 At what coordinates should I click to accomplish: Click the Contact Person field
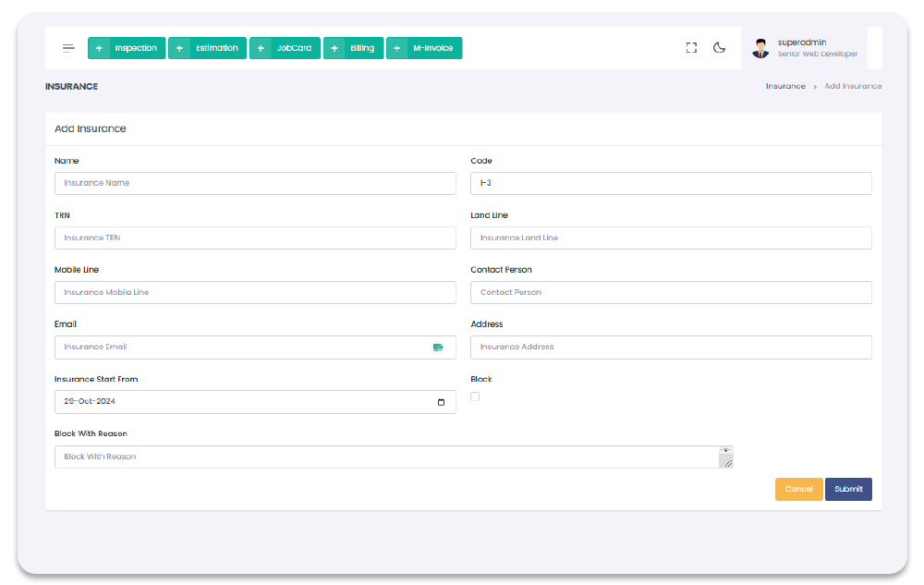click(671, 292)
